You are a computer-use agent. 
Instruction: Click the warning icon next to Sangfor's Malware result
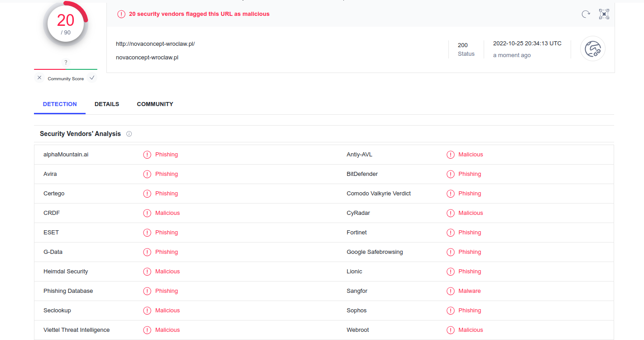click(450, 291)
